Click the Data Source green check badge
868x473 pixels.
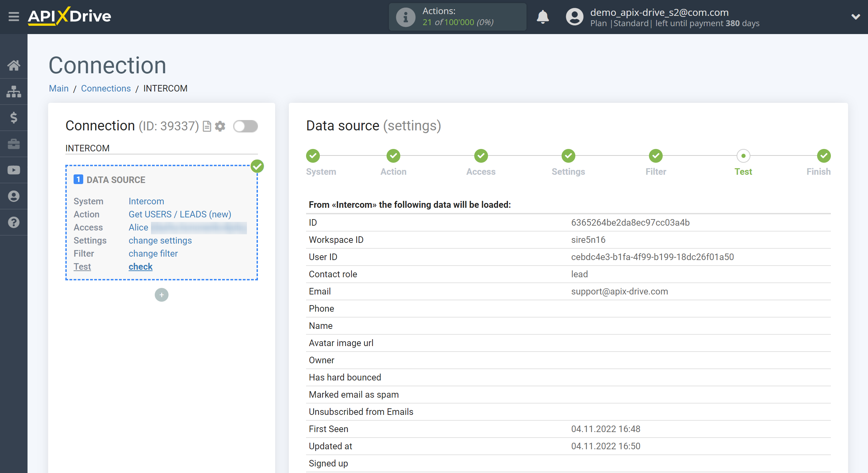(x=257, y=166)
